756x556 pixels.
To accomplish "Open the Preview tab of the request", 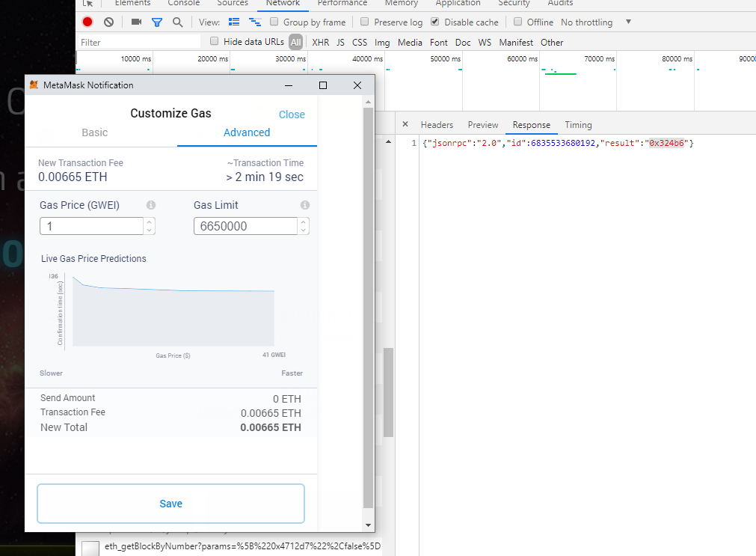I will coord(482,124).
